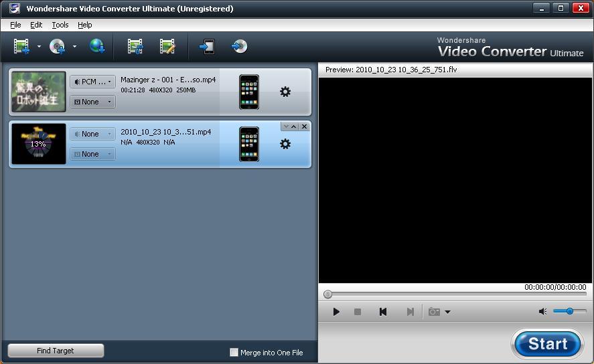Click the Download online video globe icon

point(97,46)
